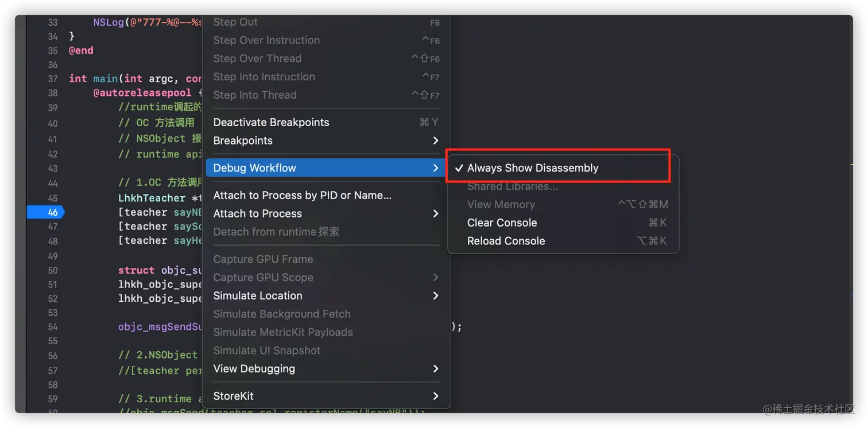Choose Attach to Process by PID or Name
This screenshot has height=428, width=868.
coord(326,195)
